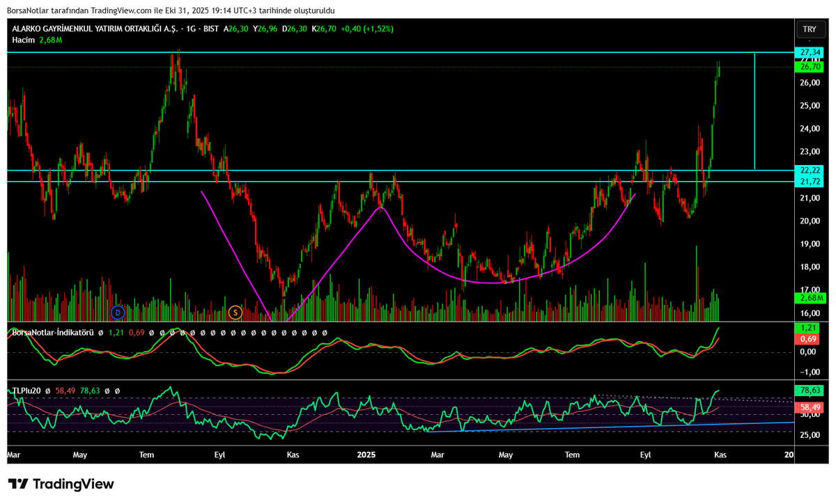Viewport: 836px width, 504px height.
Task: Click the 16,00 price axis tick
Action: [810, 314]
